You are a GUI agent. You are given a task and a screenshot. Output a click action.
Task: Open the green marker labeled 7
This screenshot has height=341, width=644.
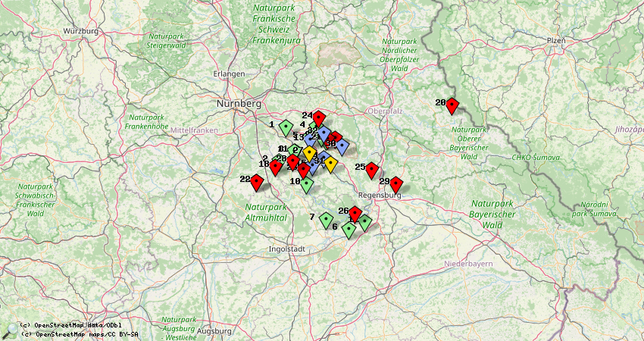coord(326,220)
